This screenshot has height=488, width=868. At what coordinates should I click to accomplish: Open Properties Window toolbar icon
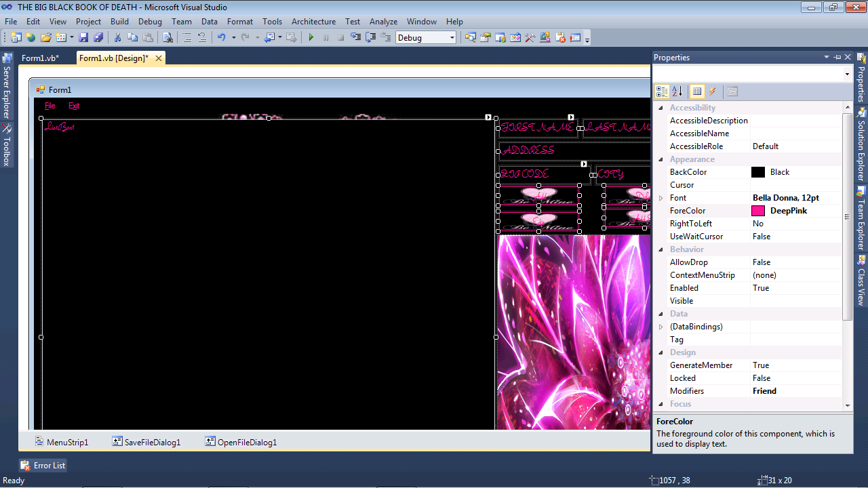[x=486, y=38]
